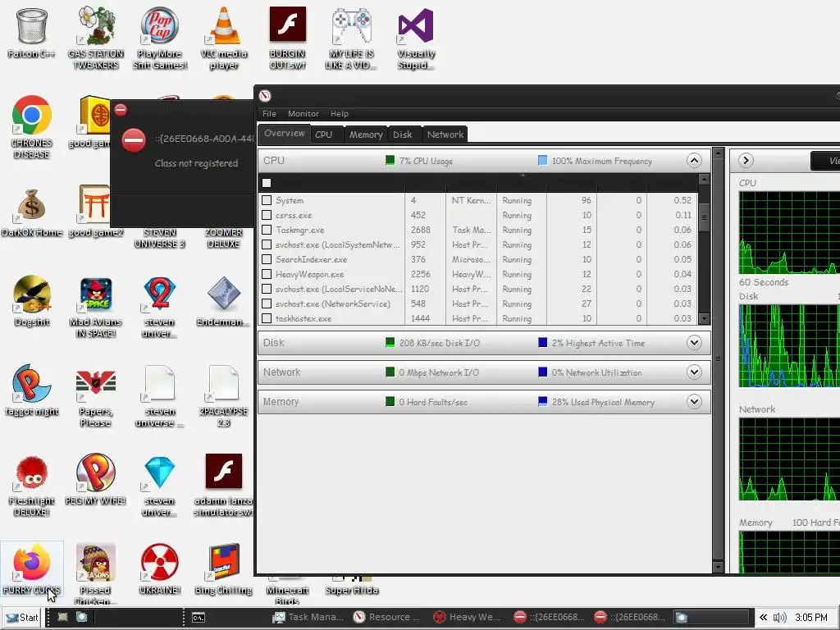
Task: Collapse the CPU section with its chevron
Action: pos(694,160)
